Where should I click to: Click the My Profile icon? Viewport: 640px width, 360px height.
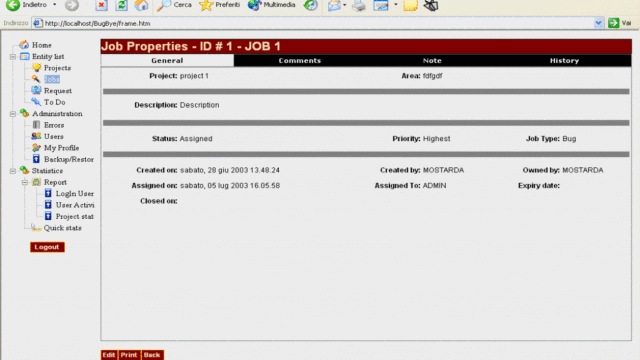[36, 147]
